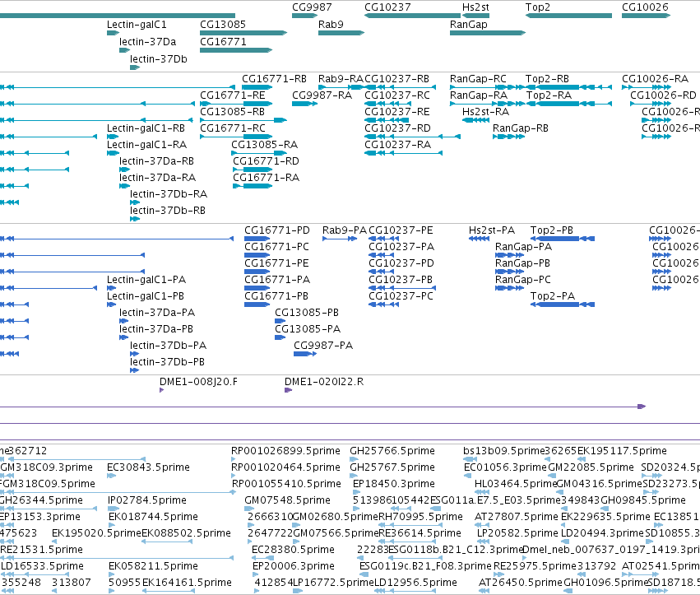This screenshot has height=595, width=700.
Task: Select EST GH26344.5prime label
Action: pyautogui.click(x=41, y=500)
